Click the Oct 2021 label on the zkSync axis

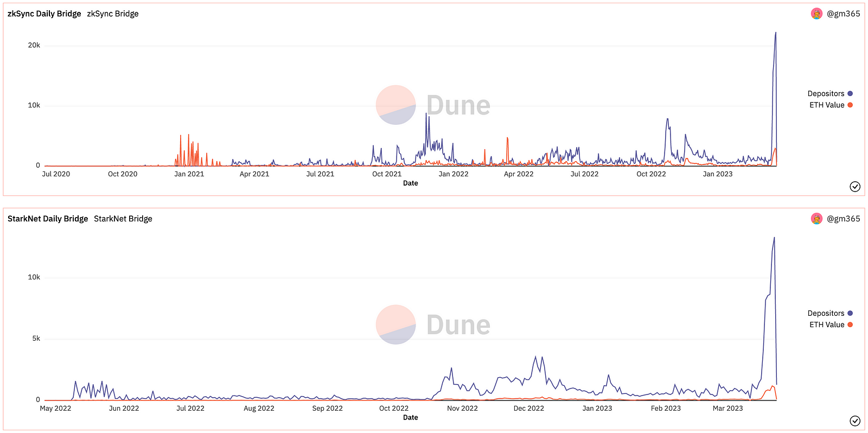coord(387,174)
